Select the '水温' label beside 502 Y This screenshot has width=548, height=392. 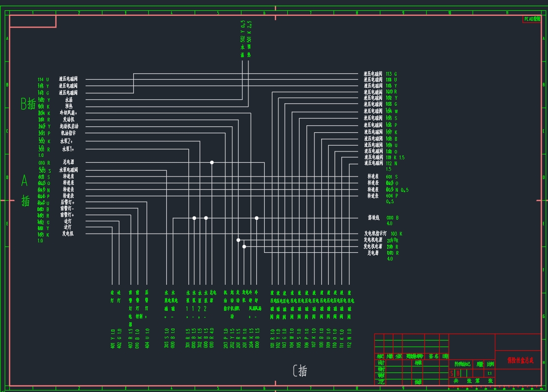point(69,100)
